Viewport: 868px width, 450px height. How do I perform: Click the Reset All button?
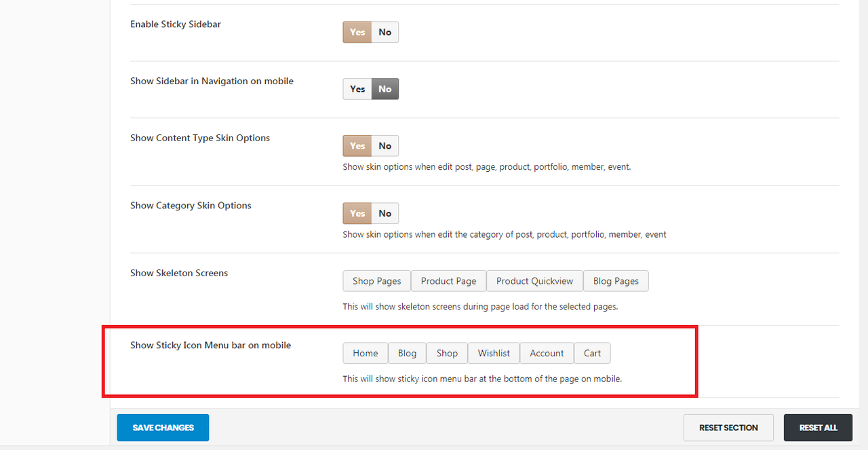[818, 428]
